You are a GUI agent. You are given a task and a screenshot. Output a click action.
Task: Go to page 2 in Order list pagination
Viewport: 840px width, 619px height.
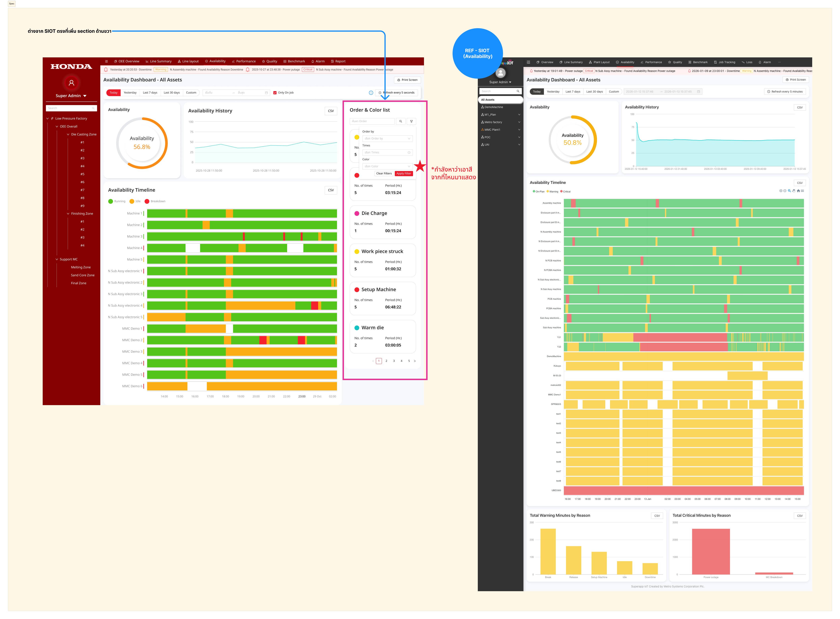pyautogui.click(x=386, y=361)
